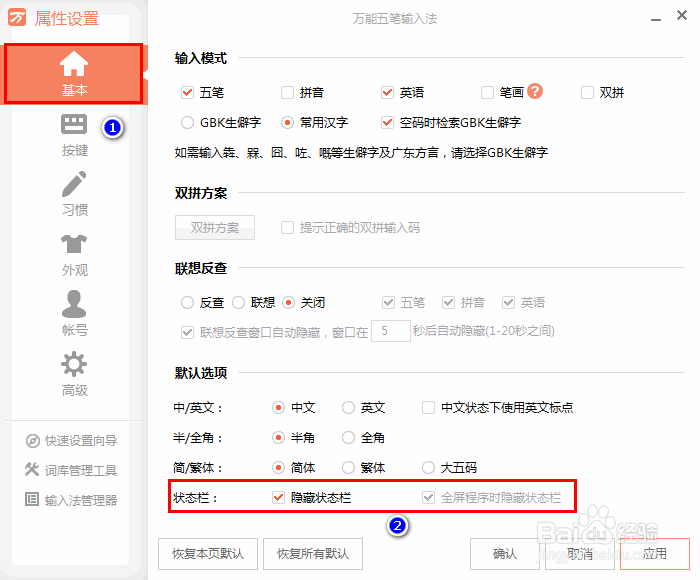Open the 帐号 account tab
This screenshot has width=700, height=580.
coord(74,313)
